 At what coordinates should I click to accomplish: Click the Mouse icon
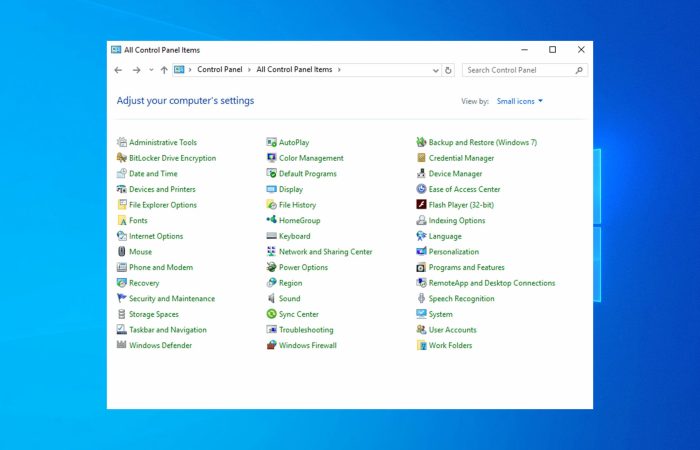[x=121, y=252]
